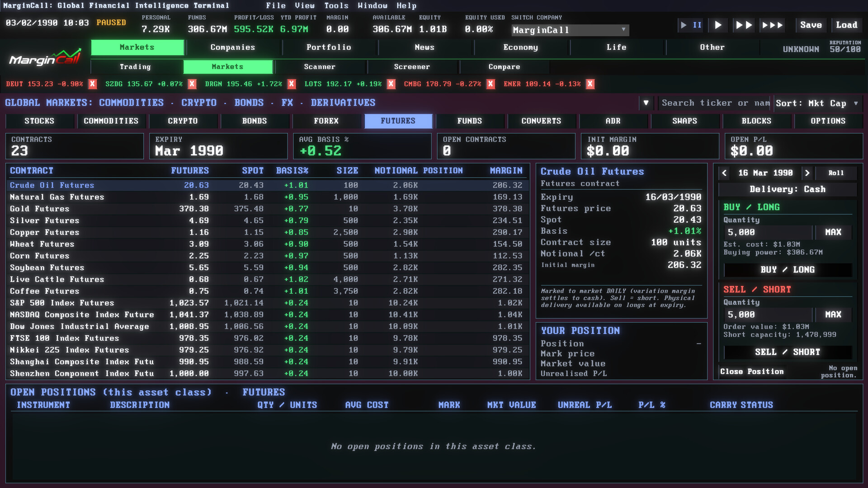The image size is (868, 488).
Task: Click the SELL / SHORT order button
Action: (x=788, y=352)
